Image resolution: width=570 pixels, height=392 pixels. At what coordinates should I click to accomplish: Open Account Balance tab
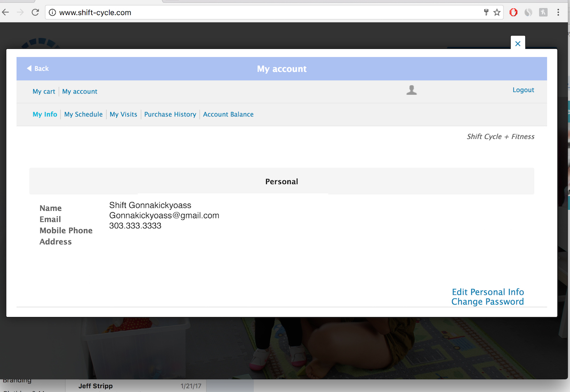tap(228, 114)
